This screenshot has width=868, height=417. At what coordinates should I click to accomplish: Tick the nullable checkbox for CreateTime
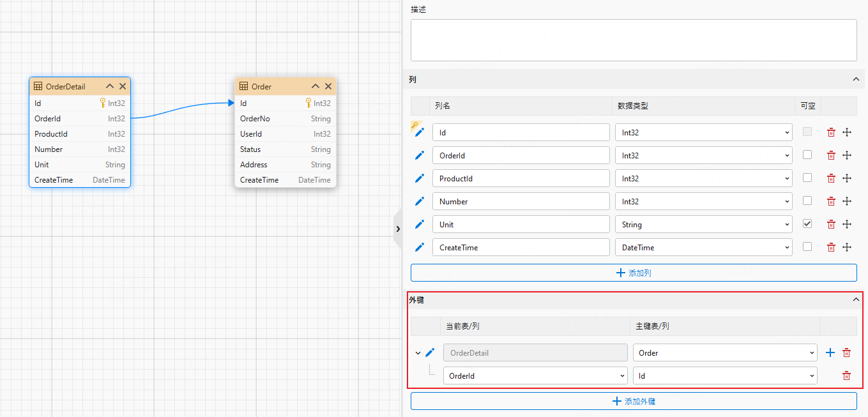coord(807,246)
